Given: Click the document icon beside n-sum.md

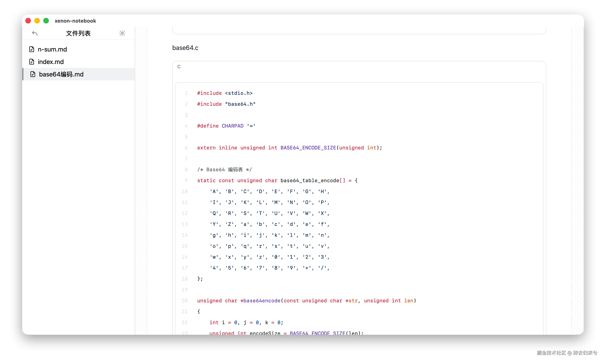Looking at the screenshot, I should (x=32, y=49).
